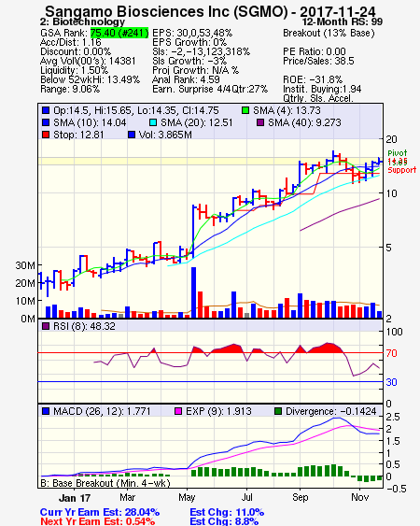
Task: Click the 'Est Chg: 8.8%' text
Action: [224, 521]
